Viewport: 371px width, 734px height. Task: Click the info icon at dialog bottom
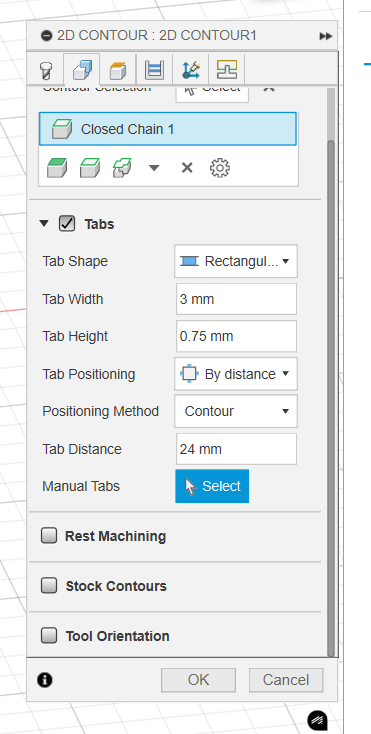(x=45, y=680)
